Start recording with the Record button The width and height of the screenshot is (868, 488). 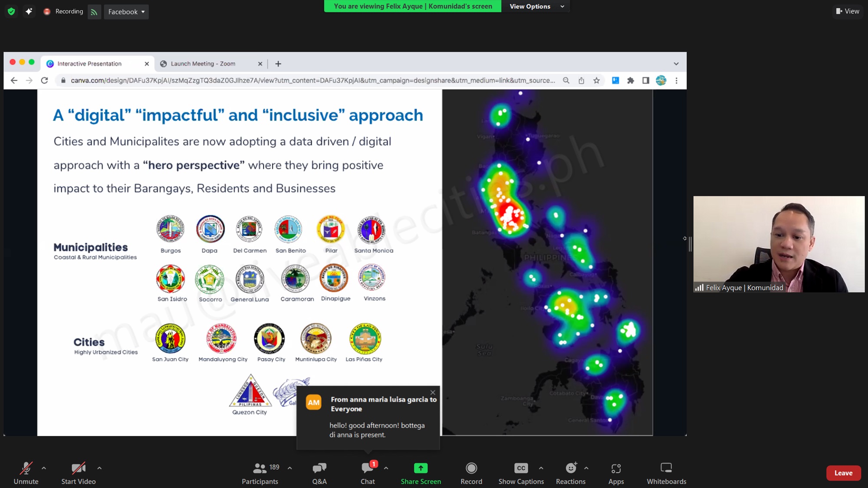click(471, 473)
